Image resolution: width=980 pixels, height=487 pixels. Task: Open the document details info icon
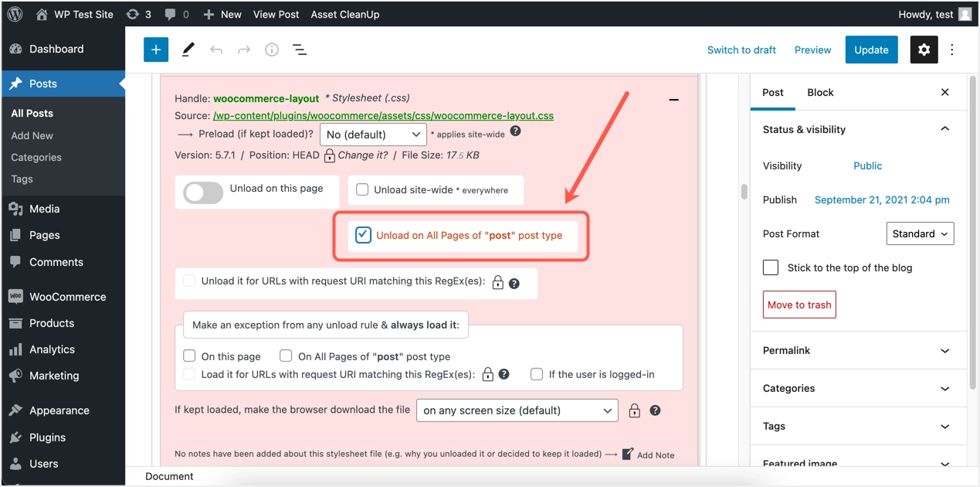(x=272, y=49)
